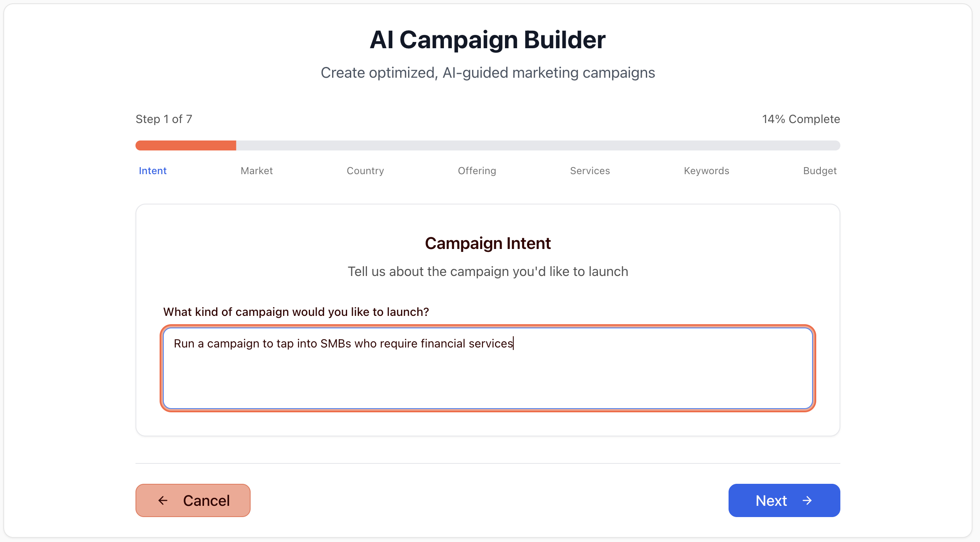Screen dimensions: 980x542
Task: Click the left arrow icon beside Cancel
Action: tap(163, 500)
